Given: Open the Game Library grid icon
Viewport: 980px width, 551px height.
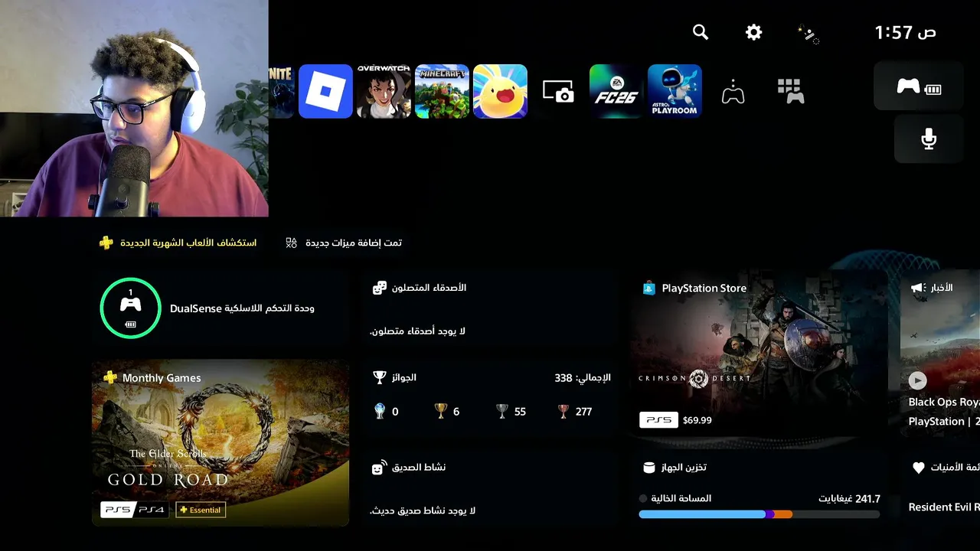Looking at the screenshot, I should coord(791,91).
